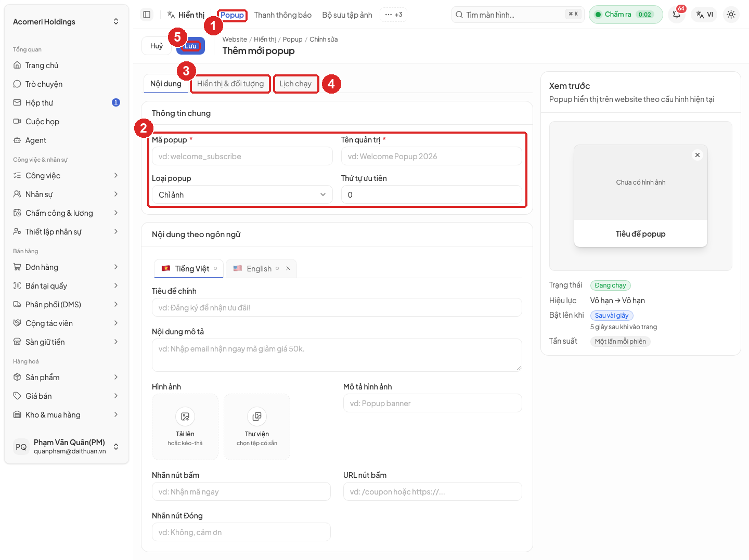
Task: Open Phạm Văn Quân user menu
Action: point(67,447)
